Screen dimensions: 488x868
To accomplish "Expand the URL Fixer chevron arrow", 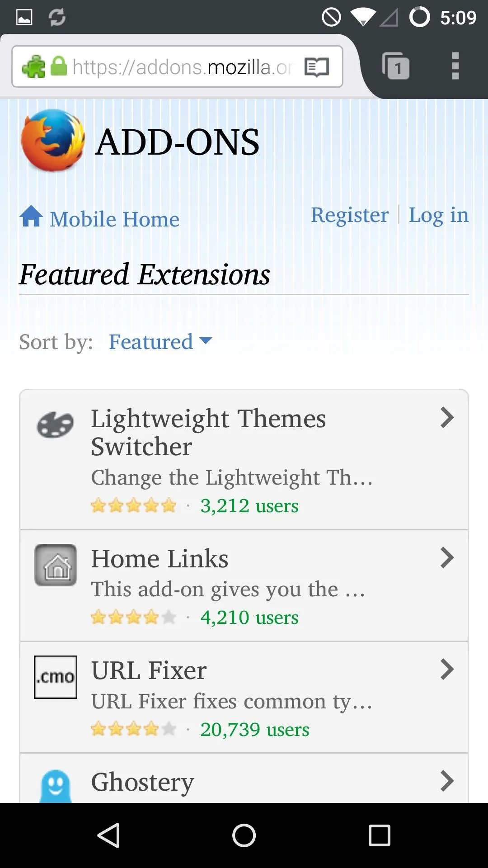I will tap(447, 670).
